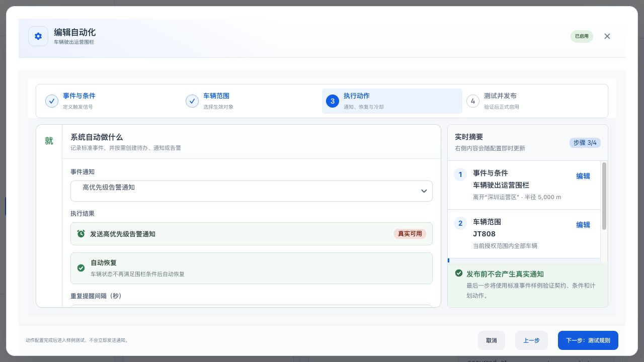Click the 取消 button
The image size is (644, 362).
(x=492, y=340)
